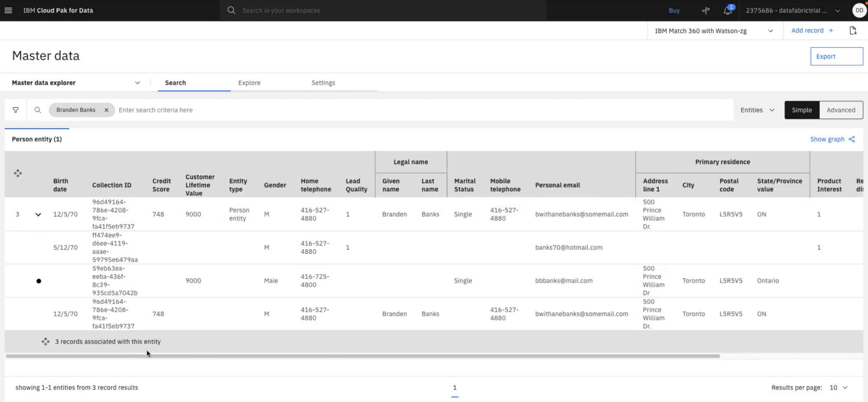This screenshot has height=402, width=868.
Task: Click the workspace search magnifier icon
Action: (231, 10)
